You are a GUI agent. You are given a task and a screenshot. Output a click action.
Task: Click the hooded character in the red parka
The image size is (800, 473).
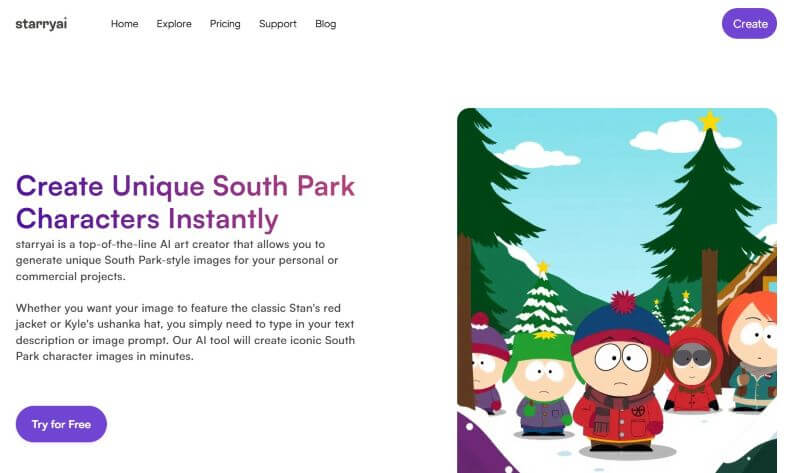point(692,370)
